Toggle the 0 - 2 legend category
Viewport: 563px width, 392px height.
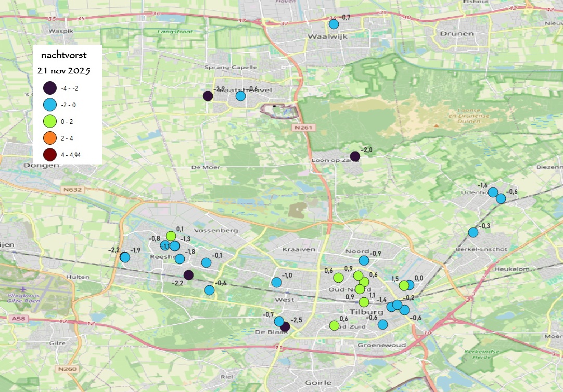coord(48,122)
